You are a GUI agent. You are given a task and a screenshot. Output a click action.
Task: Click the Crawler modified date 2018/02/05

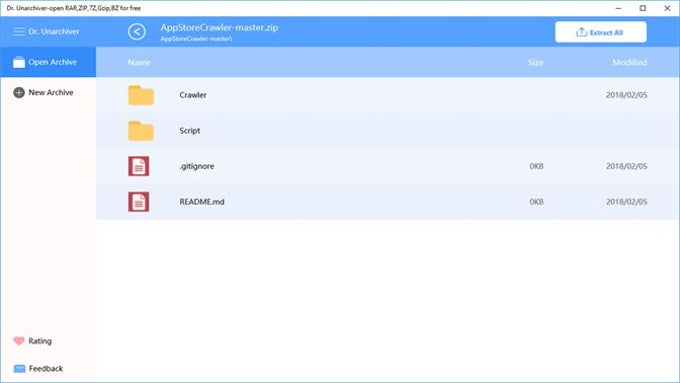(627, 95)
